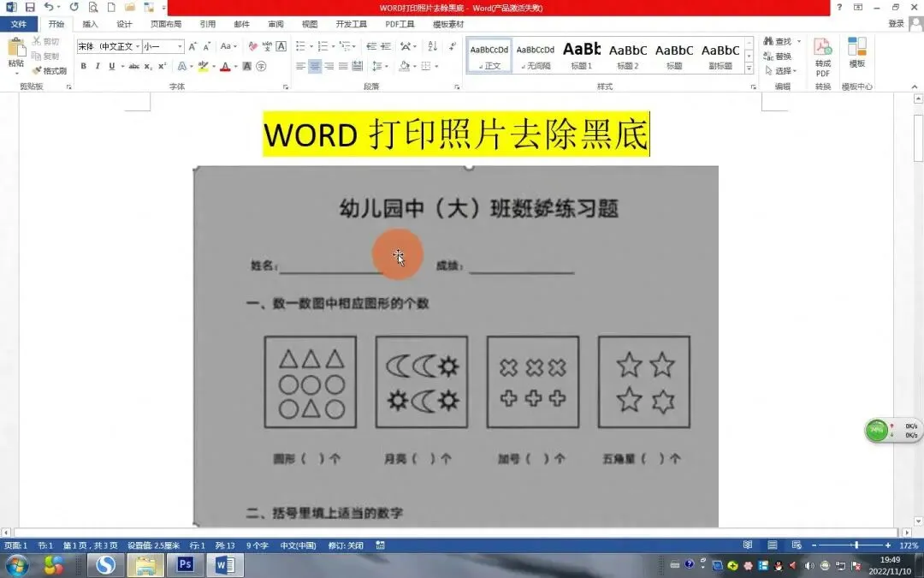The width and height of the screenshot is (924, 578).
Task: Expand the Styles gallery more button
Action: click(749, 69)
